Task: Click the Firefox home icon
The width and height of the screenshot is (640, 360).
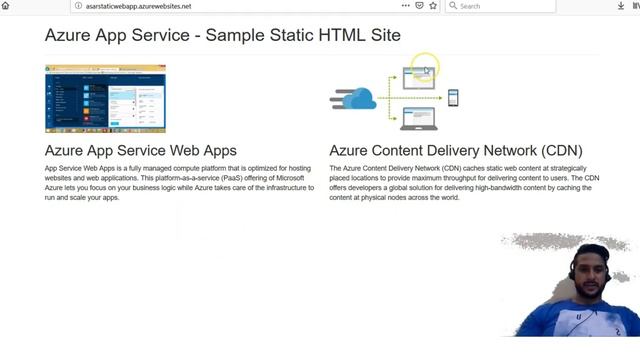Action: pos(5,6)
